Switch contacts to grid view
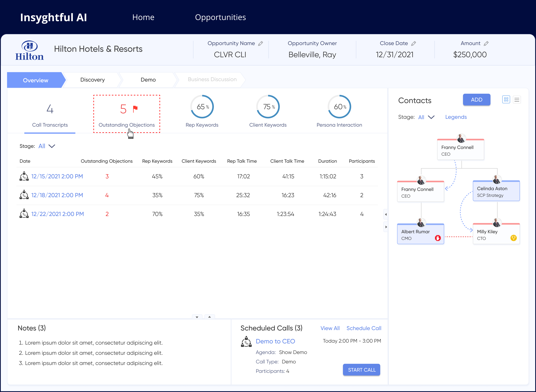 point(506,99)
